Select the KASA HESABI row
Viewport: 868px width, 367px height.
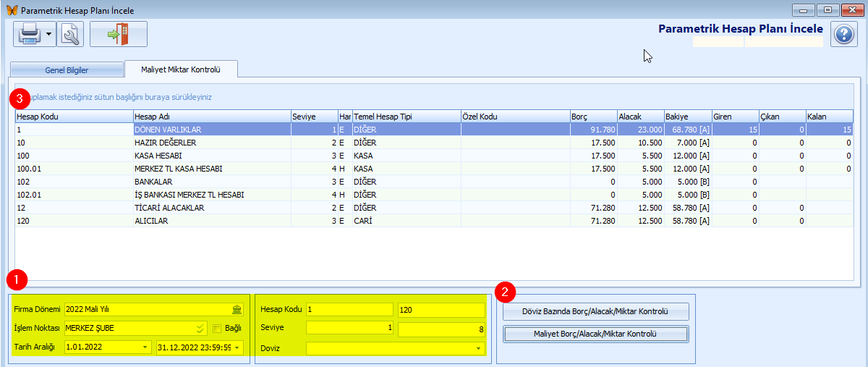pyautogui.click(x=434, y=156)
